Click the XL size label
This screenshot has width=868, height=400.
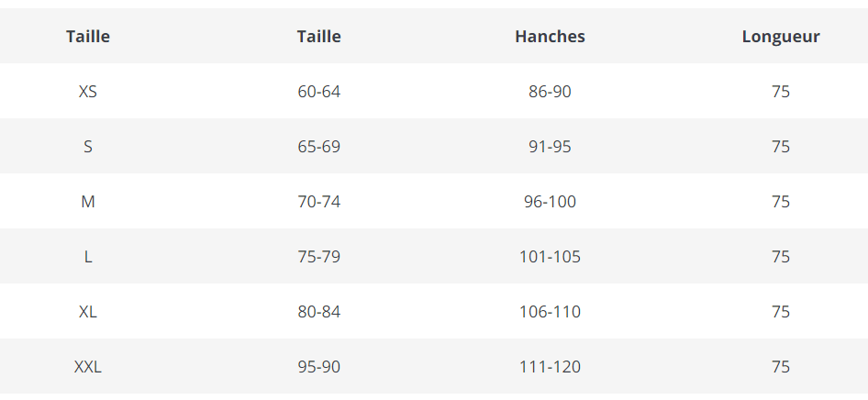coord(88,312)
